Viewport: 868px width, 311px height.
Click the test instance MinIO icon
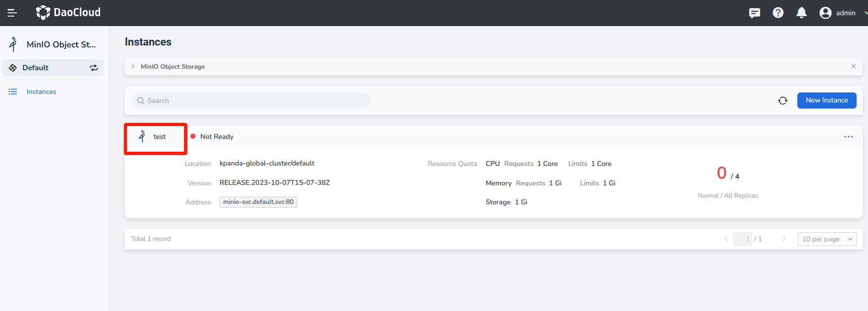(x=142, y=137)
